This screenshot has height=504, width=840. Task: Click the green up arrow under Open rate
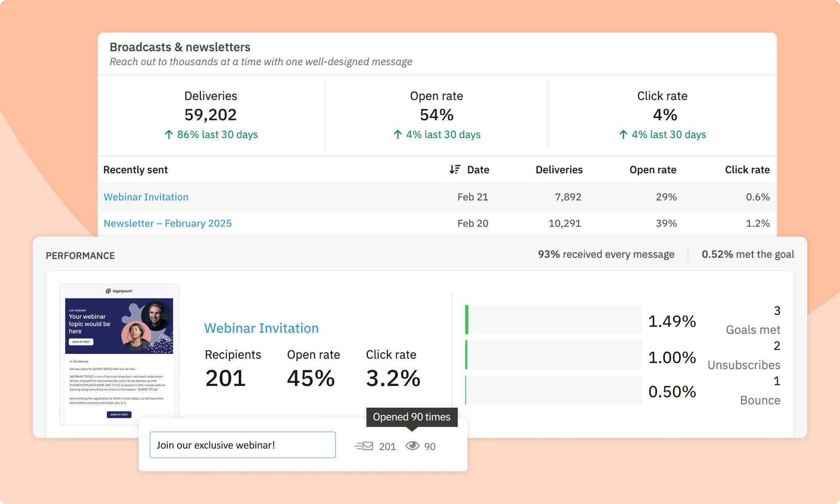point(397,134)
